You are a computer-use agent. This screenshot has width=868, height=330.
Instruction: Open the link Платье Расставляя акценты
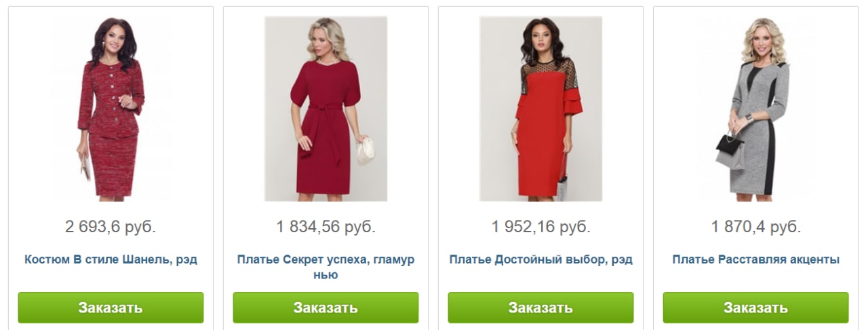point(755,259)
